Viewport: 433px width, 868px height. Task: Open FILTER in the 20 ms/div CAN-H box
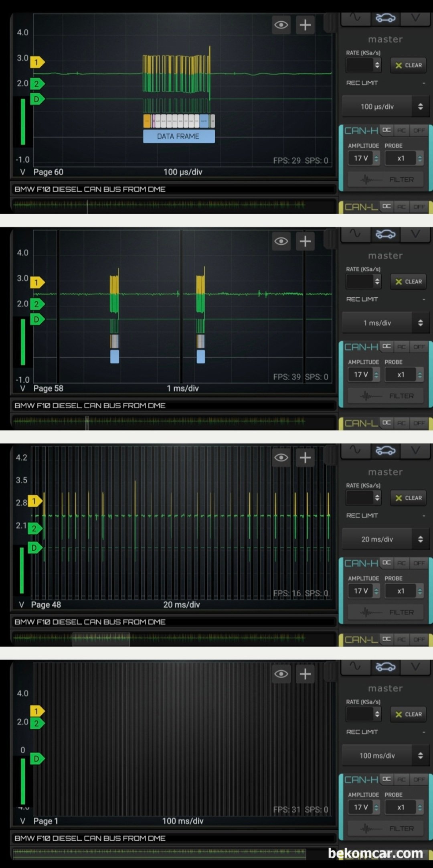click(x=385, y=612)
